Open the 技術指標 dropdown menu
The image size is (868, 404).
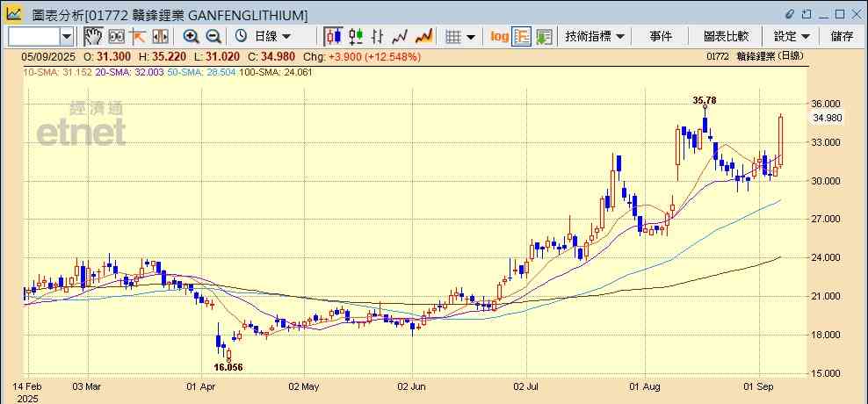pyautogui.click(x=595, y=37)
